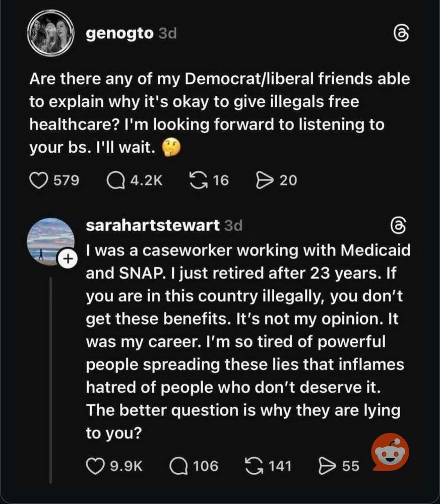View the 9.9K likes count
Screen dimensions: 440x504
click(x=127, y=466)
